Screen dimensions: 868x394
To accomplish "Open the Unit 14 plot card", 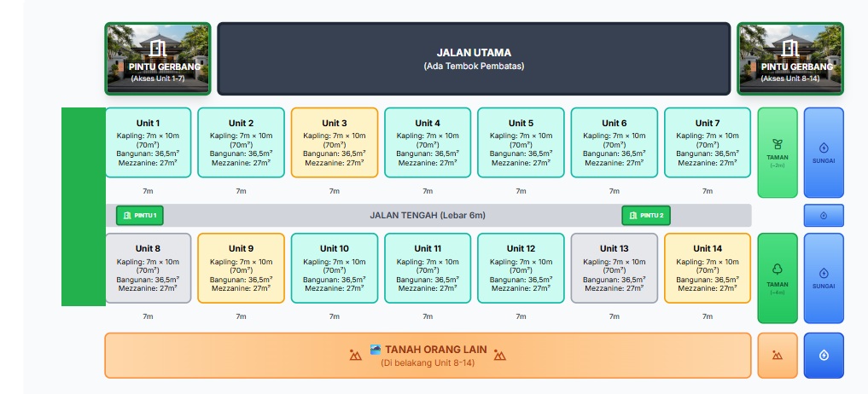I will point(707,268).
